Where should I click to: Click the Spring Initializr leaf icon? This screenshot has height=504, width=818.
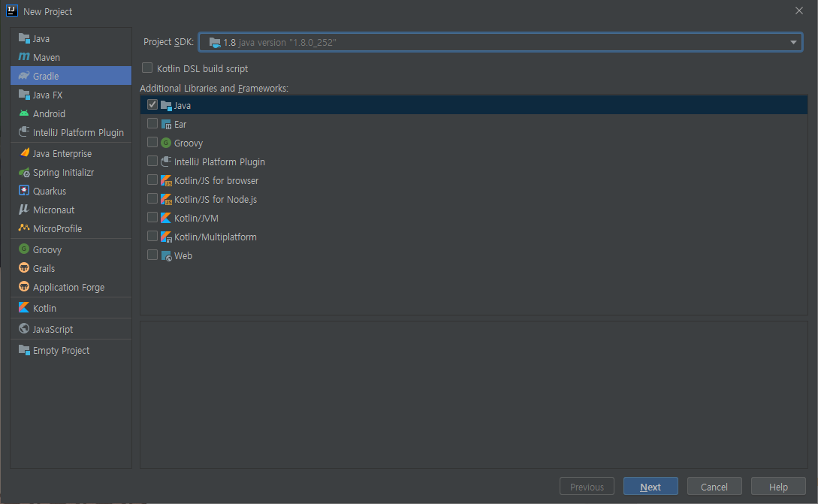(x=24, y=172)
